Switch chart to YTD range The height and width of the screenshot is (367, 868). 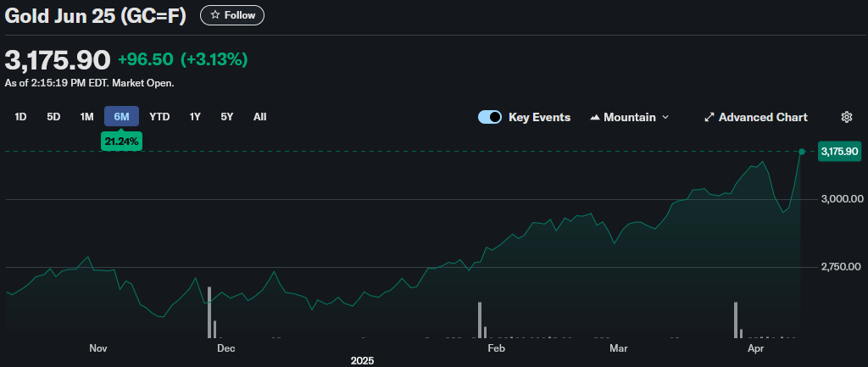tap(159, 117)
